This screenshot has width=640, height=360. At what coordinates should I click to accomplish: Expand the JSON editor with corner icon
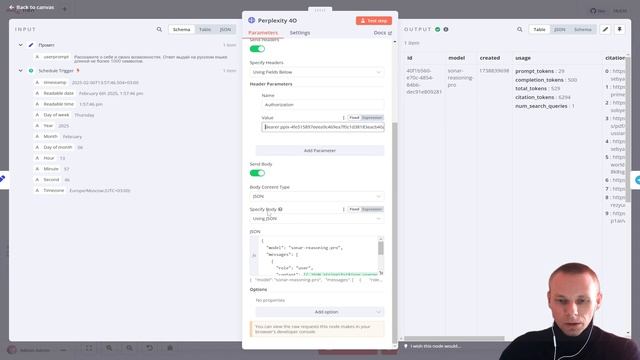click(x=381, y=273)
